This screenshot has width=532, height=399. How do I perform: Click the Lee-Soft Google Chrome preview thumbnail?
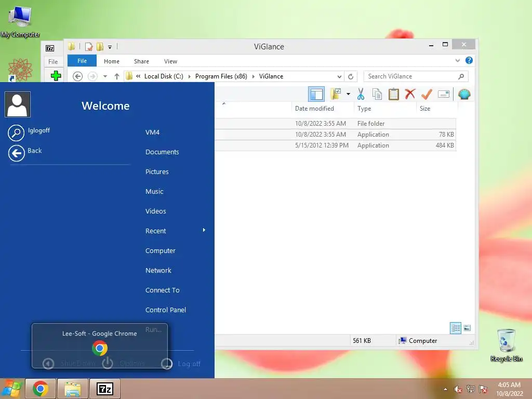click(100, 345)
